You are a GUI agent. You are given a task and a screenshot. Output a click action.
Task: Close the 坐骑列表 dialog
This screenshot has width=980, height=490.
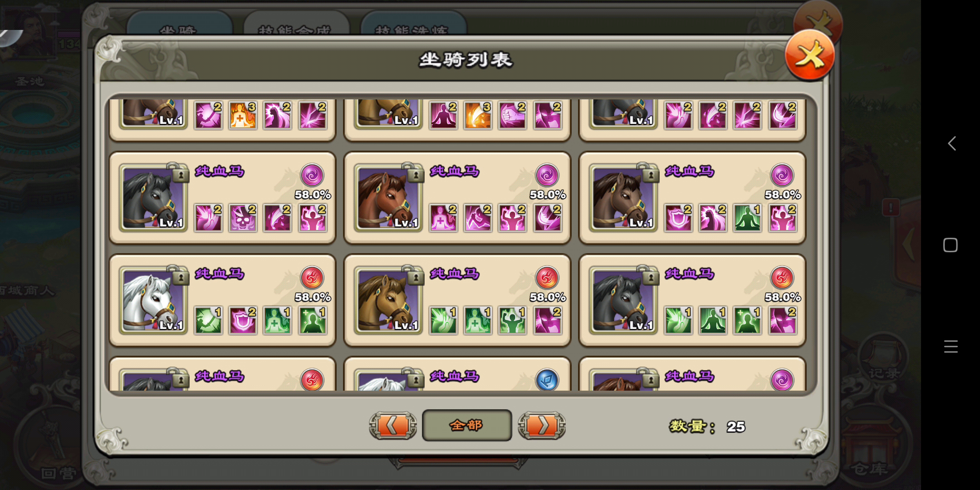click(810, 55)
